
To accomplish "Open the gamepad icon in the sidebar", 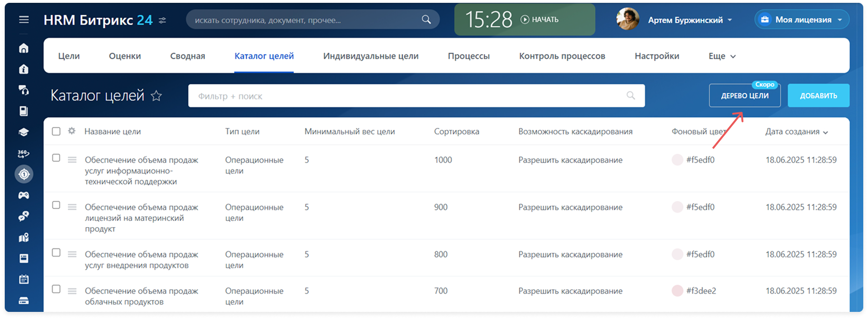I will (x=24, y=195).
